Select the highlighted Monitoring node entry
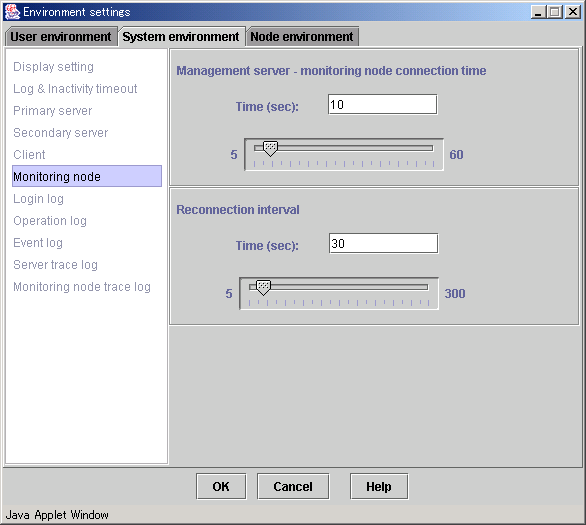 (x=87, y=176)
